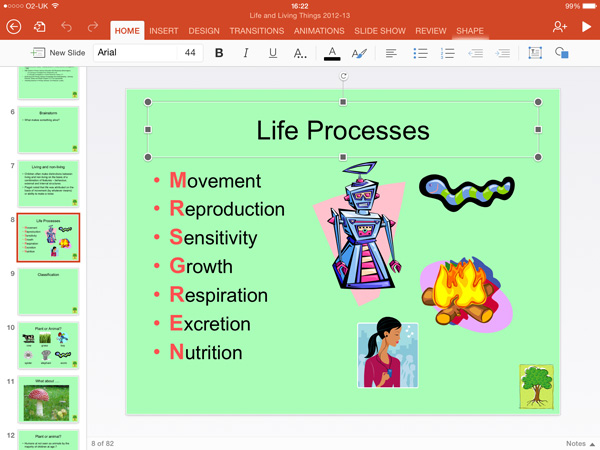Select the tree image on slide
600x450 pixels.
(536, 386)
